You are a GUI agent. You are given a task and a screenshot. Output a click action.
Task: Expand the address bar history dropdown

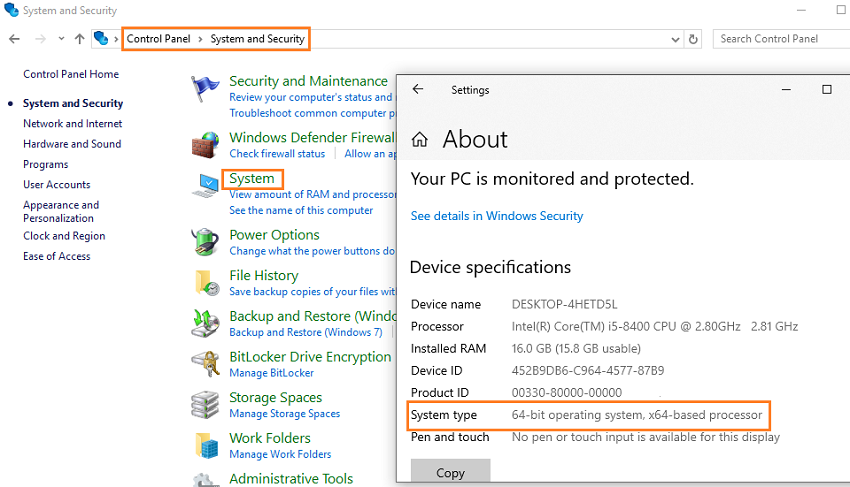675,39
